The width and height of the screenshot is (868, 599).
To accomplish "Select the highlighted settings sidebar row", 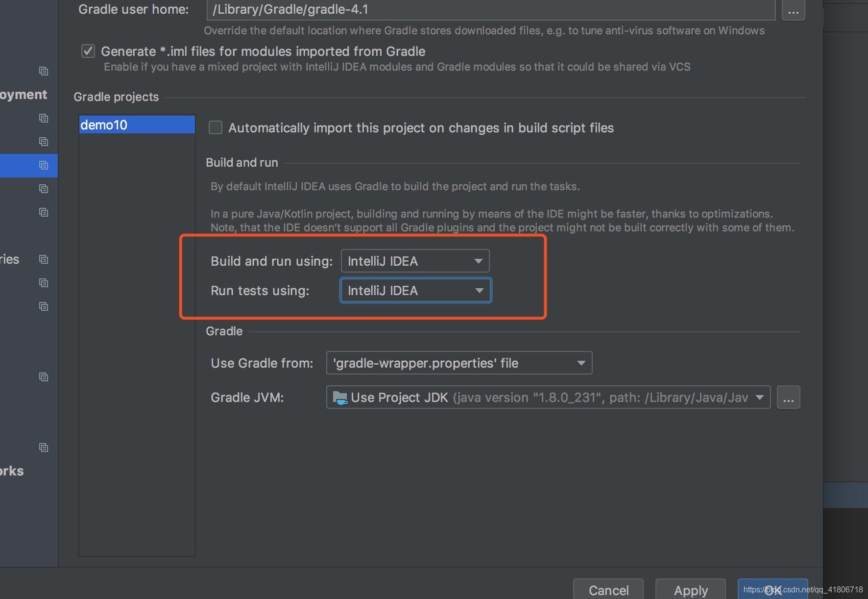I will 29,165.
